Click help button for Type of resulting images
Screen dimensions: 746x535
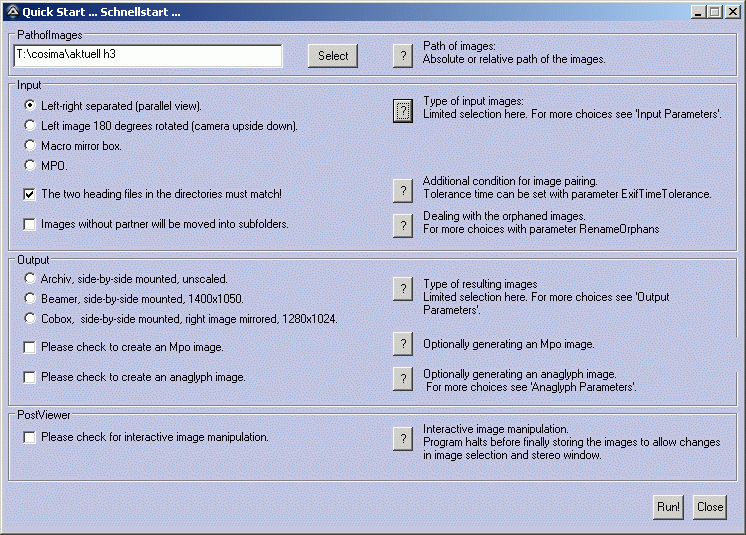[x=402, y=289]
